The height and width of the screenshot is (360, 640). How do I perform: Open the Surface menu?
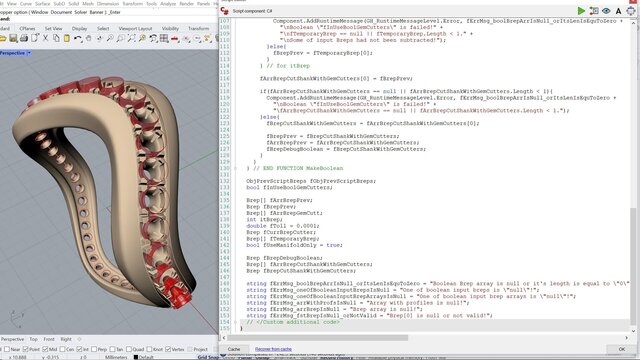coord(42,4)
